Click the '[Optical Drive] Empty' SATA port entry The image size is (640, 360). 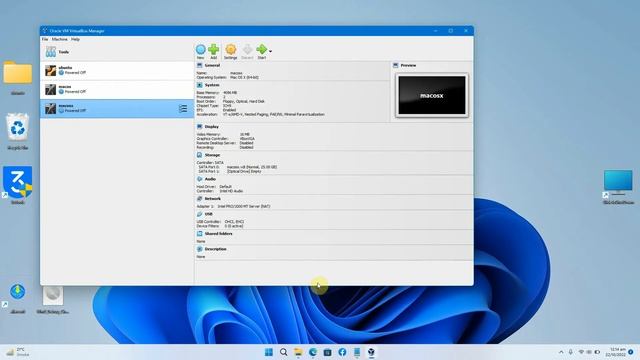pos(244,171)
